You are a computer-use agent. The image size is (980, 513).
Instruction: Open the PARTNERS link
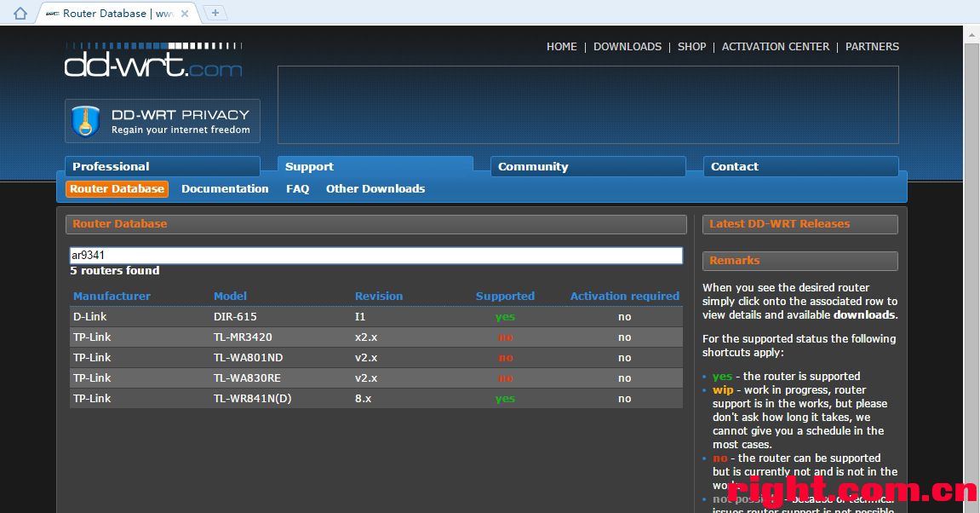click(x=872, y=46)
